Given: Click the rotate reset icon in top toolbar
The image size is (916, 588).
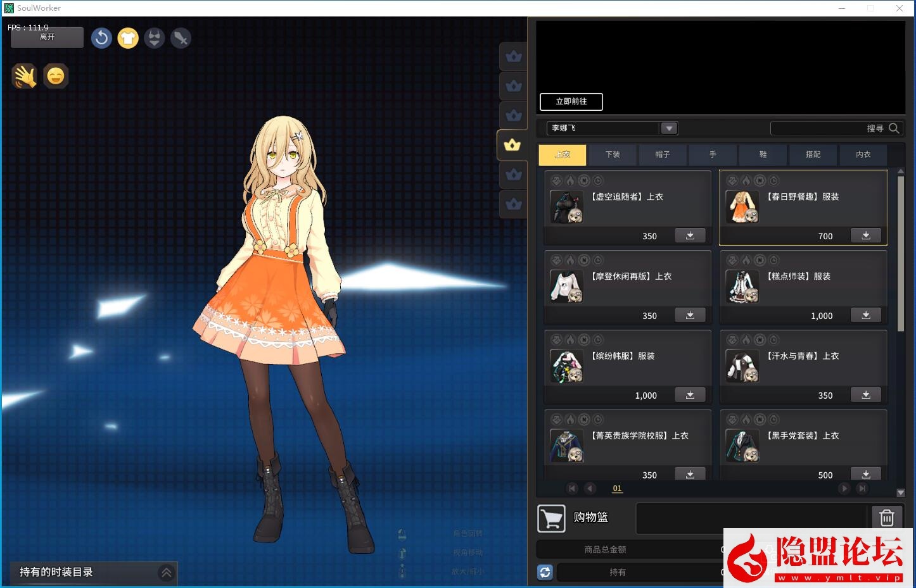Looking at the screenshot, I should (x=101, y=38).
